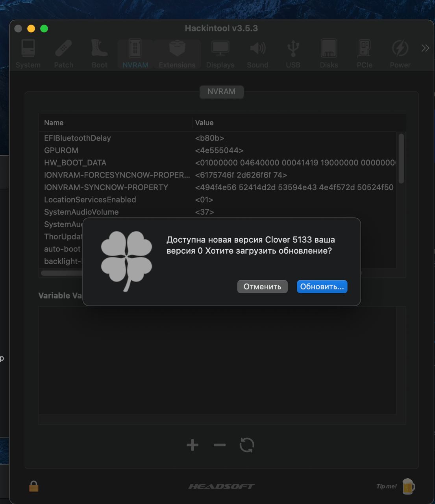Click inside the Variable Value text area
The height and width of the screenshot is (504, 435).
(217, 360)
